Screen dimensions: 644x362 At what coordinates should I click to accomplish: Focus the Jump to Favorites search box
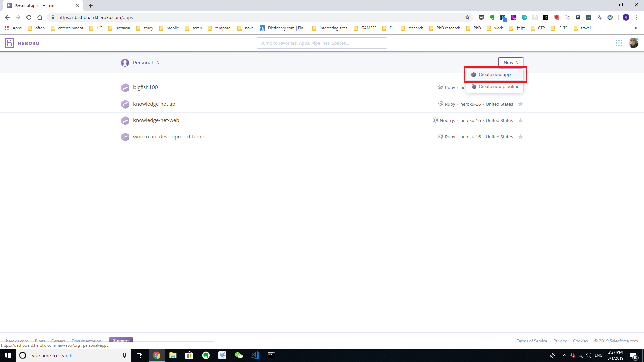coord(322,43)
